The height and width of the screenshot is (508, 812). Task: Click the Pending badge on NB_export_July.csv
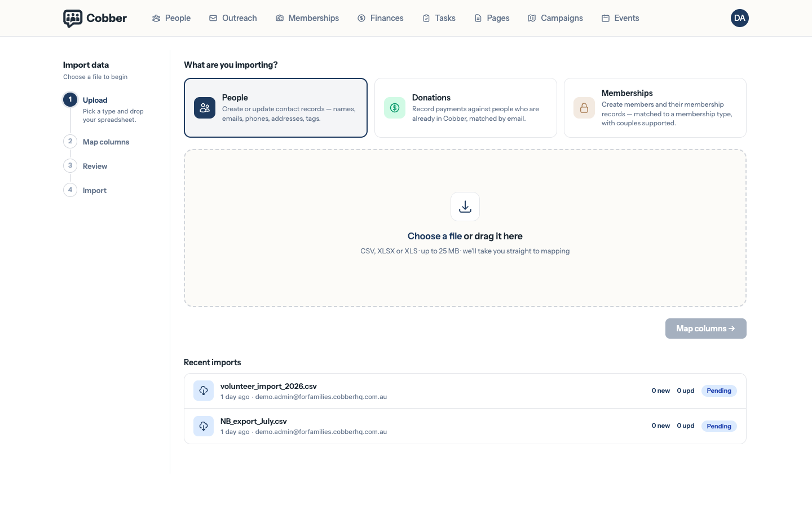[x=719, y=426]
